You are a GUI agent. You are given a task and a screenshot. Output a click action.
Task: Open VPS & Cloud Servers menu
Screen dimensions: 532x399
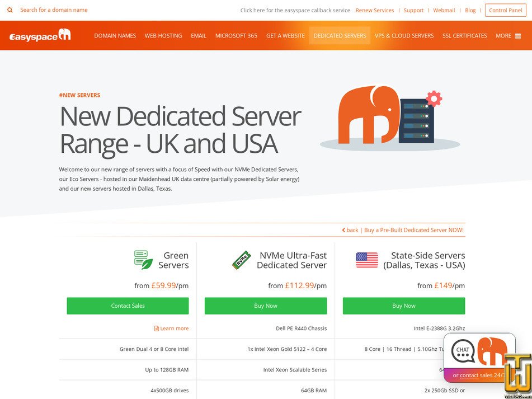click(x=404, y=36)
